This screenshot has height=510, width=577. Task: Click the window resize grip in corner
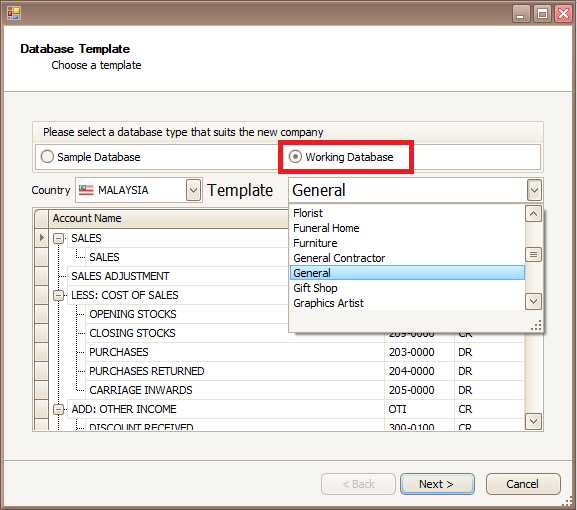tap(568, 501)
